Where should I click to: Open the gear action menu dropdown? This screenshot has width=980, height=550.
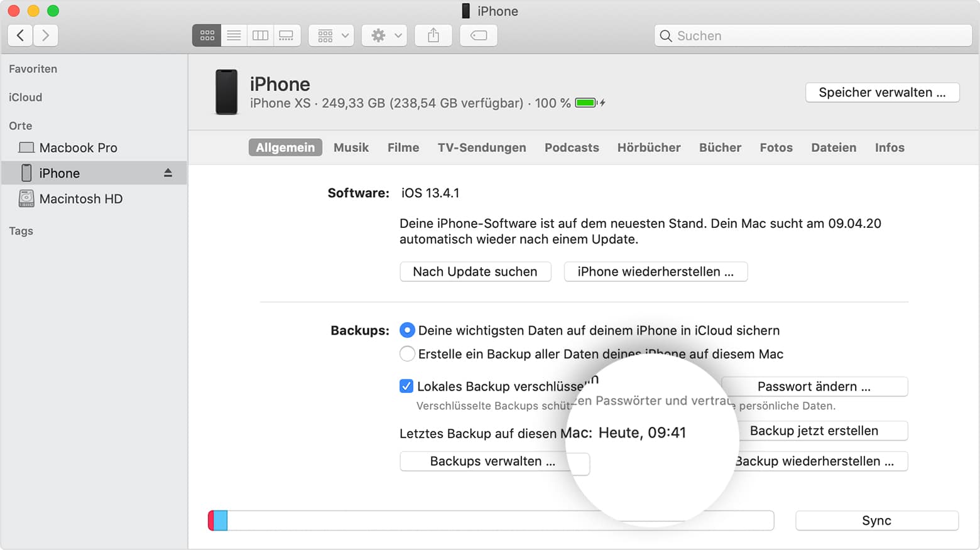pyautogui.click(x=384, y=36)
